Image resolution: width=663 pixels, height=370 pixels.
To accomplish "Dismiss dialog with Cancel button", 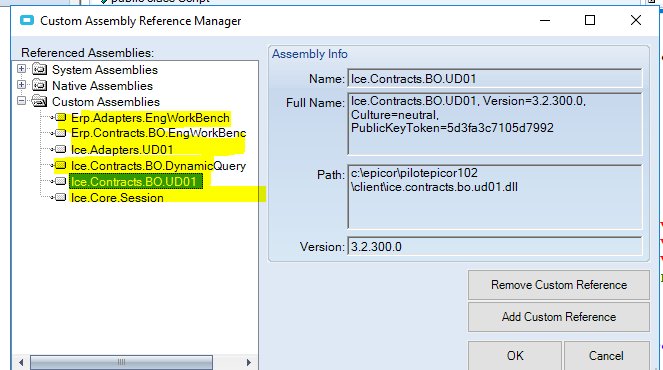I will pos(606,356).
